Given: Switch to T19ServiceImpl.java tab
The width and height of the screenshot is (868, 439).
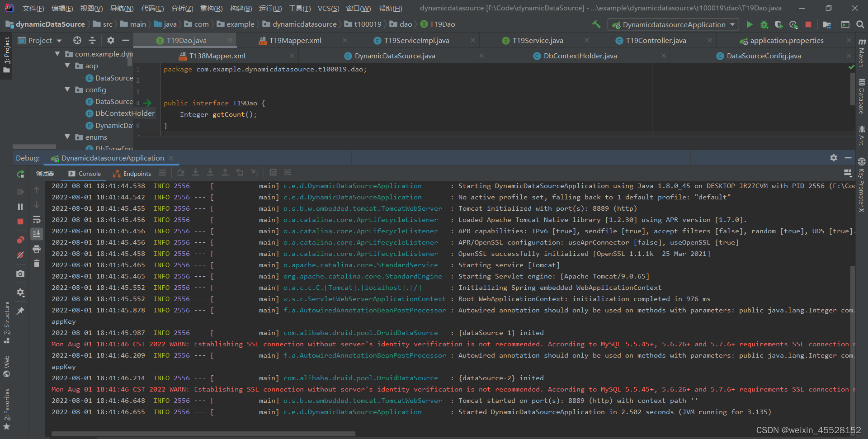Looking at the screenshot, I should point(416,40).
